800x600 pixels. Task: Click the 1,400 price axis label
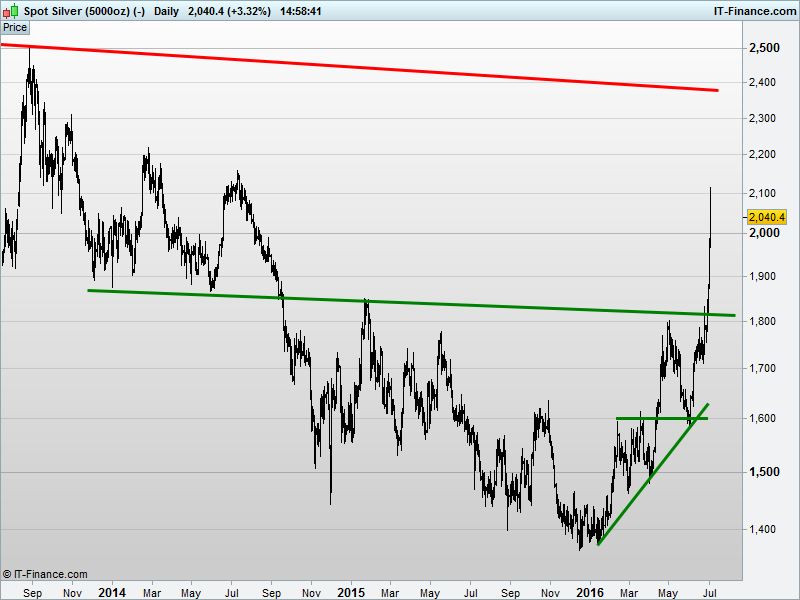coord(762,530)
